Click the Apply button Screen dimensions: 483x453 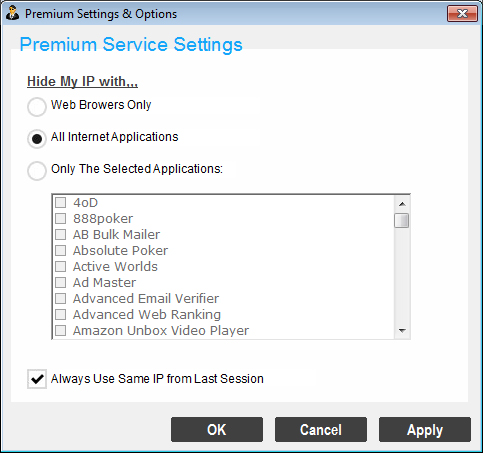[425, 429]
